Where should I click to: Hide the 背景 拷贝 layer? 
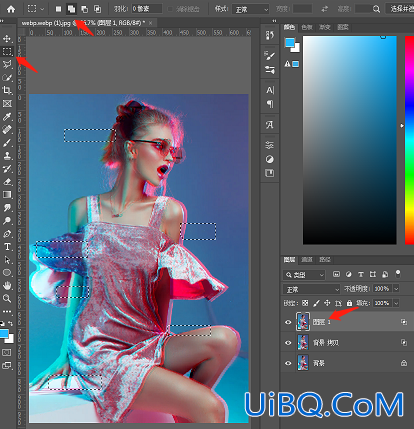pyautogui.click(x=288, y=343)
